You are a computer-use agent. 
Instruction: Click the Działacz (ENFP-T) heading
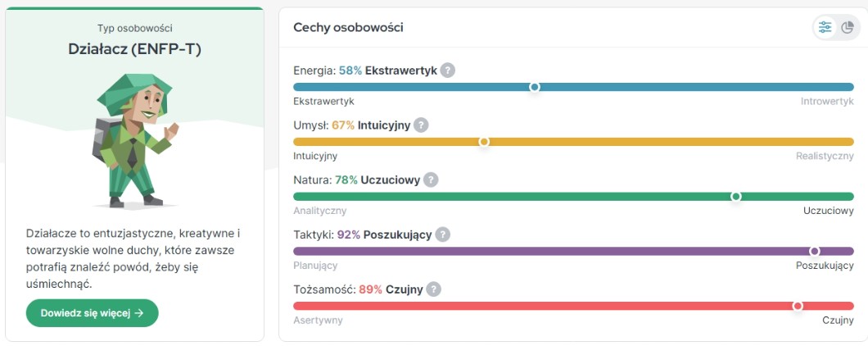pos(134,49)
